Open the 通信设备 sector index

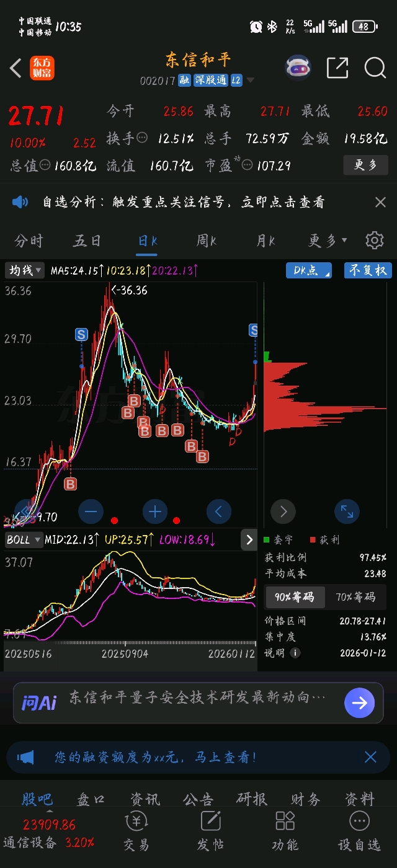[48, 834]
